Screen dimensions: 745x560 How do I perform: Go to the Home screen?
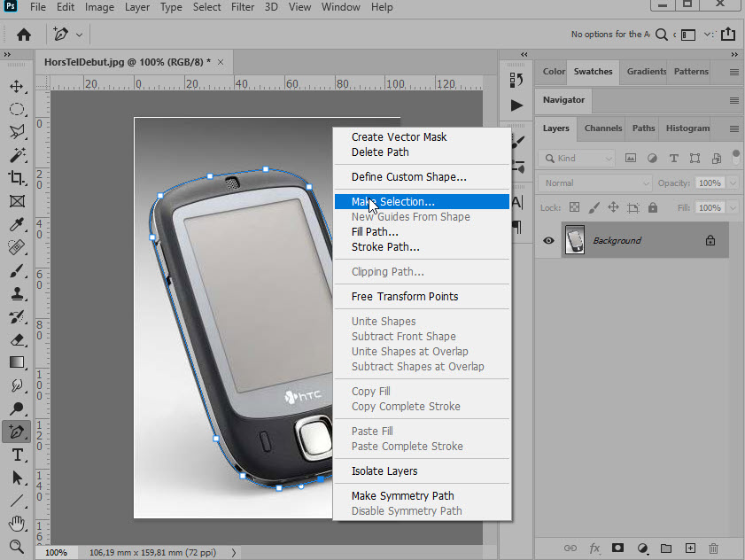pyautogui.click(x=24, y=35)
